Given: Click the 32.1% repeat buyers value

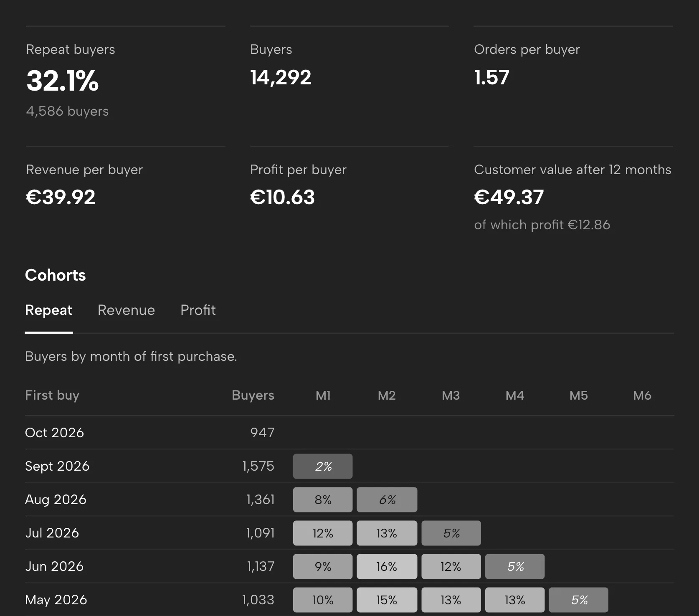Looking at the screenshot, I should 63,80.
